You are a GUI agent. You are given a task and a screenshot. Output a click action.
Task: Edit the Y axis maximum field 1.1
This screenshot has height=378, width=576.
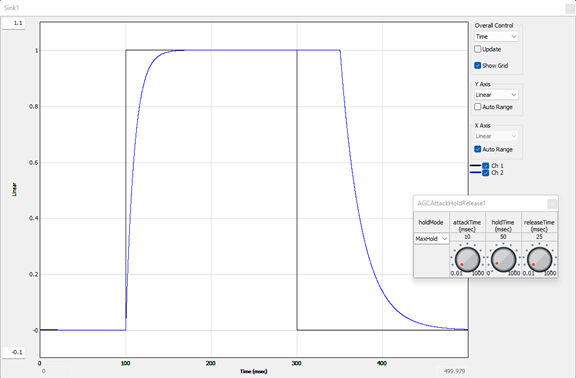click(x=14, y=23)
